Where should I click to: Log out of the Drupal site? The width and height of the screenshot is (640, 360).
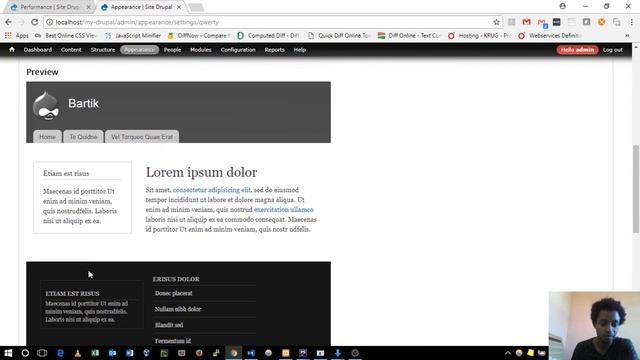pyautogui.click(x=613, y=50)
